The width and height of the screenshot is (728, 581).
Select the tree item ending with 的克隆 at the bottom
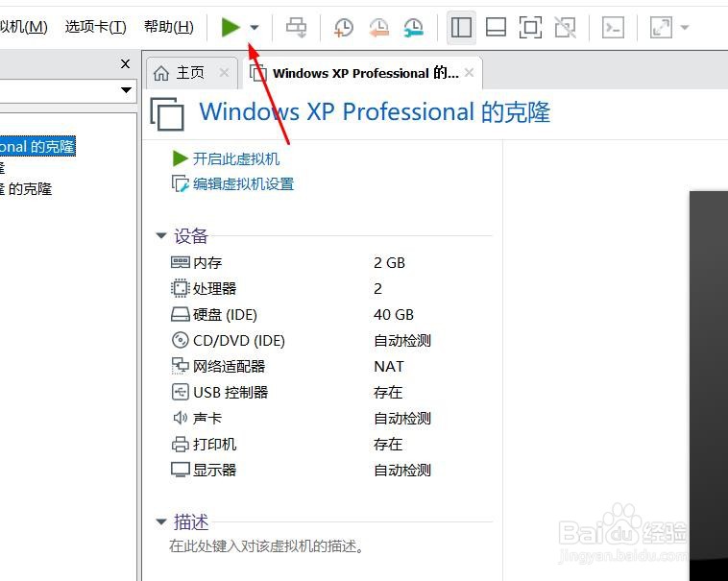tap(26, 189)
